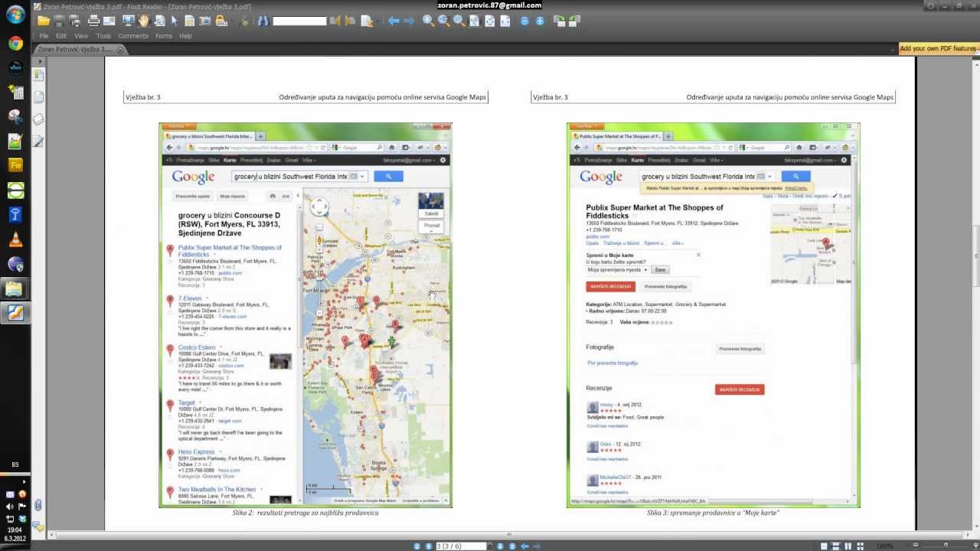
Task: Click the Zoom Out magnifier icon
Action: (x=443, y=21)
